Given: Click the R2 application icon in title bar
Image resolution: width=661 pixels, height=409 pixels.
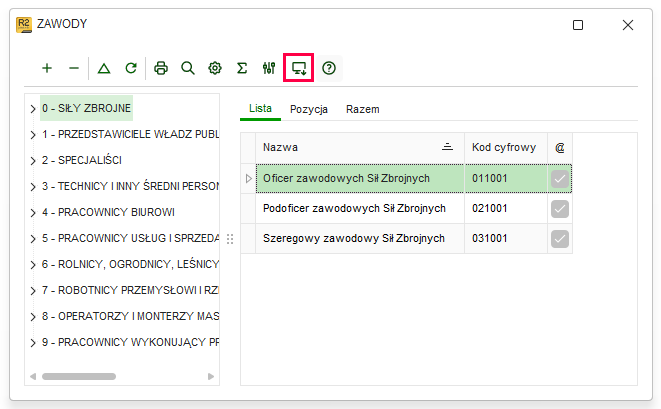Looking at the screenshot, I should (x=24, y=24).
